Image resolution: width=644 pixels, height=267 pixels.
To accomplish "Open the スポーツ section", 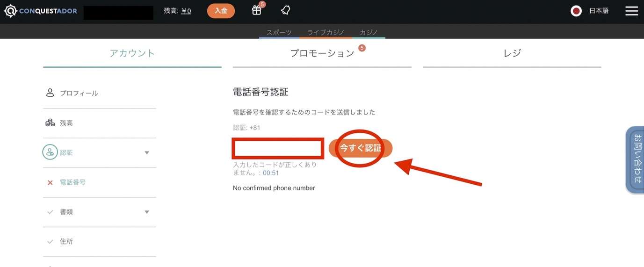I will tap(279, 32).
